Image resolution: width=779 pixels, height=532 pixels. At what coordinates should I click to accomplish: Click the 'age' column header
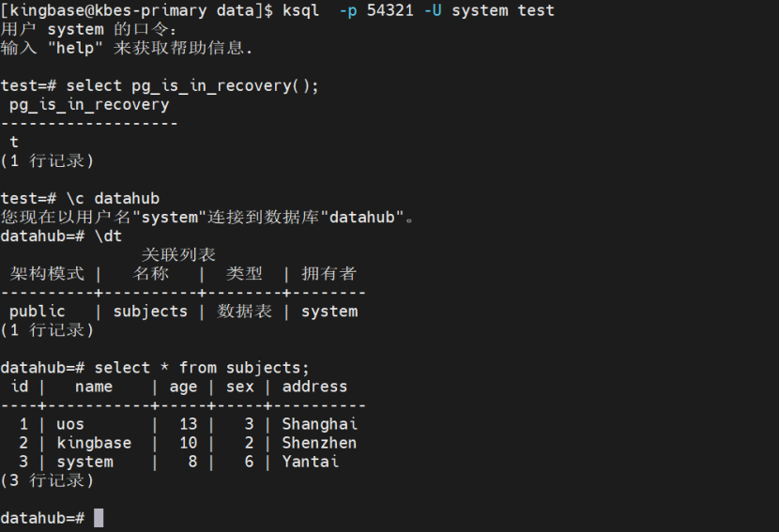(x=183, y=386)
